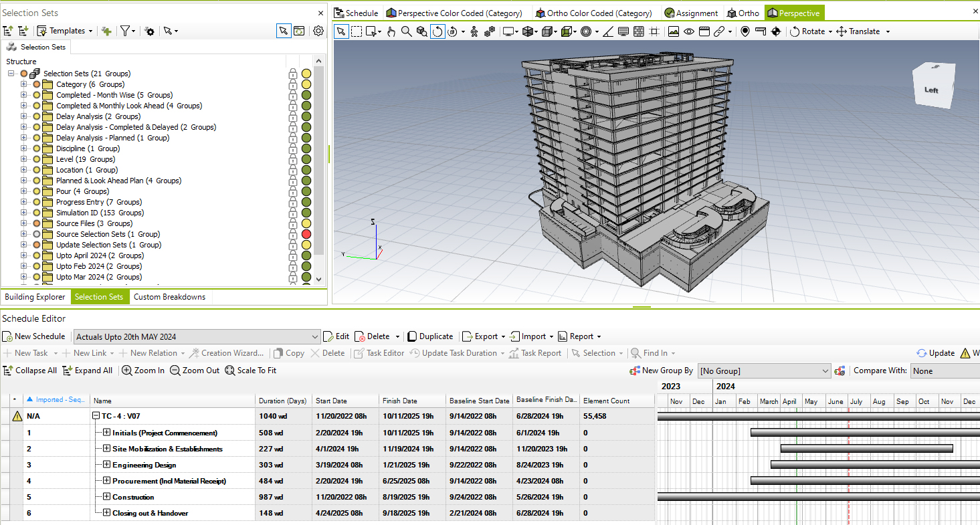The image size is (980, 525).
Task: Activate the magnifier zoom tool
Action: pos(406,31)
